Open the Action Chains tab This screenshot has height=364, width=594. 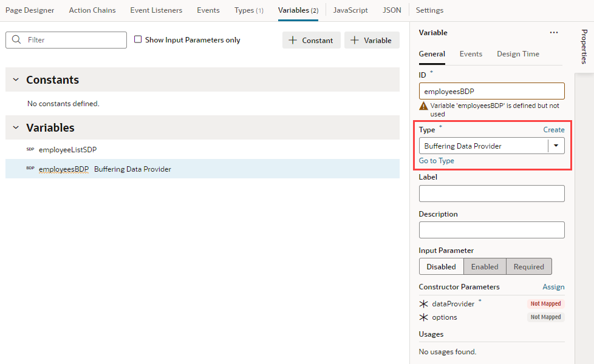[x=92, y=10]
